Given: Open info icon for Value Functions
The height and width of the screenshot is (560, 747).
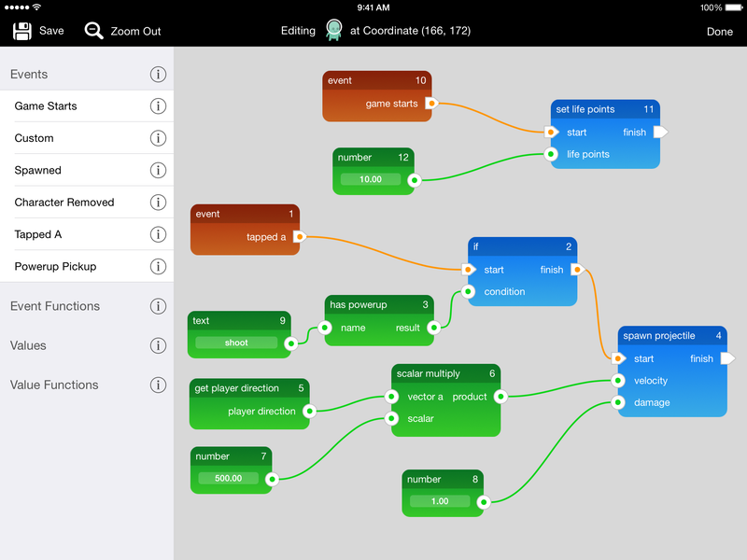Looking at the screenshot, I should coord(158,385).
